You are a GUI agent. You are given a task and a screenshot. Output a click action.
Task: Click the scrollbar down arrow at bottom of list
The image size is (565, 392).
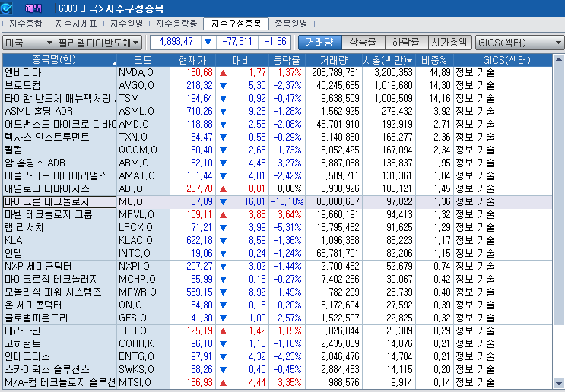click(x=559, y=382)
